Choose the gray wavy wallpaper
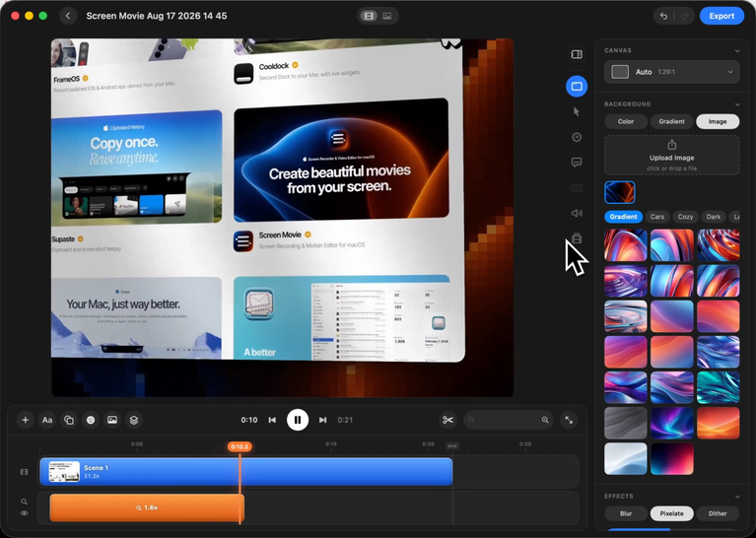The image size is (756, 538). [625, 424]
